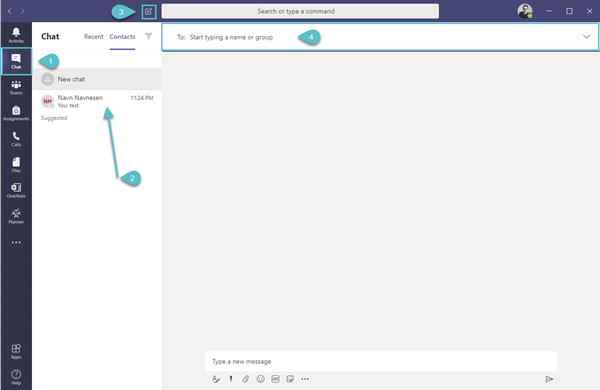Launch OneNote from the sidebar
The image size is (600, 390).
16,190
